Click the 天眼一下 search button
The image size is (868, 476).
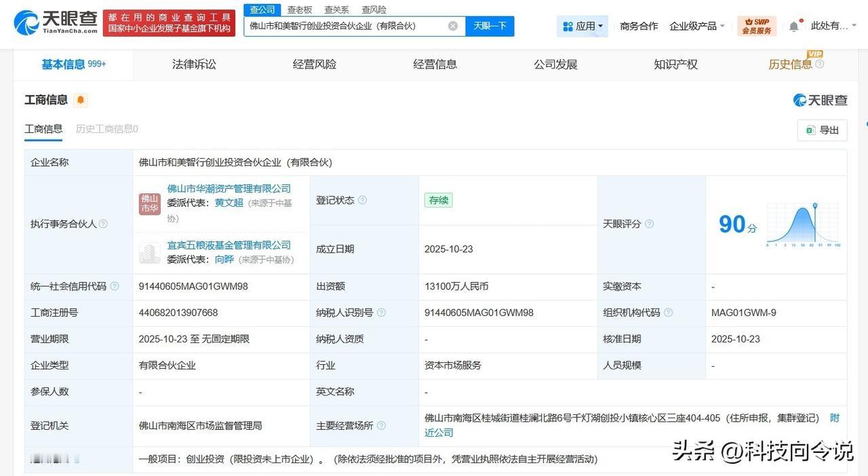point(490,25)
